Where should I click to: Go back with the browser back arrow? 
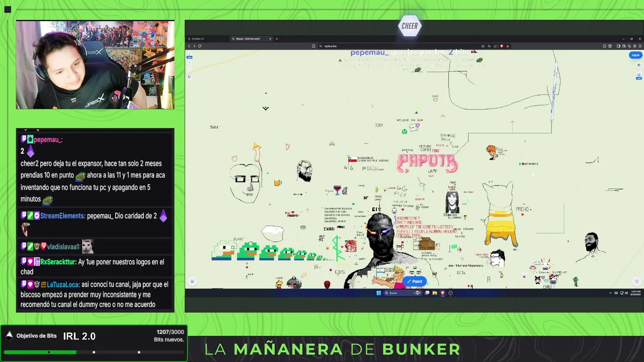click(x=189, y=46)
